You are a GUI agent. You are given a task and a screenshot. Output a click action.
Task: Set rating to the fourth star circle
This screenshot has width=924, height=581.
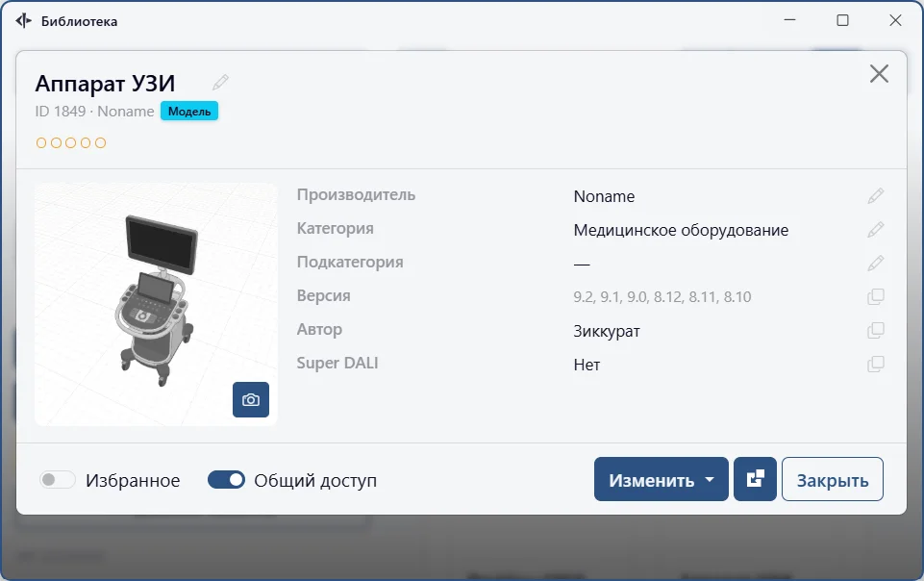(x=86, y=142)
